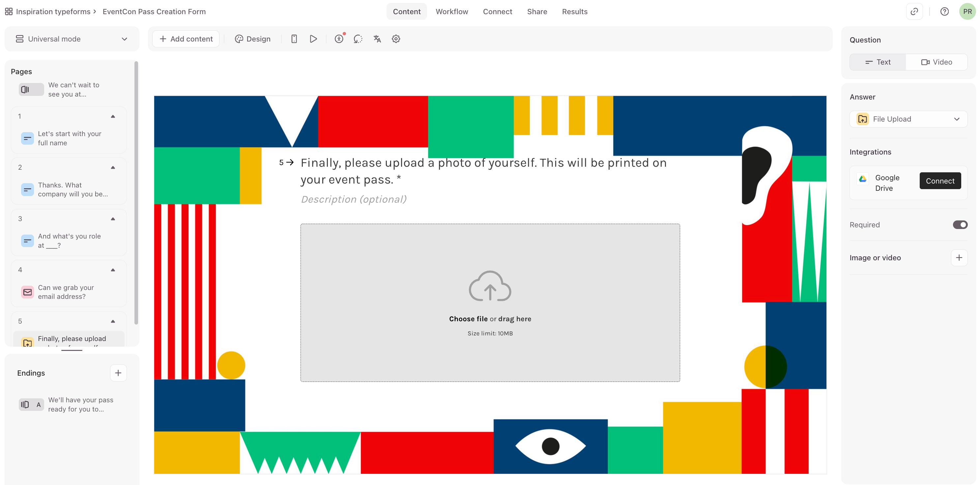Click the play preview icon

pos(313,39)
